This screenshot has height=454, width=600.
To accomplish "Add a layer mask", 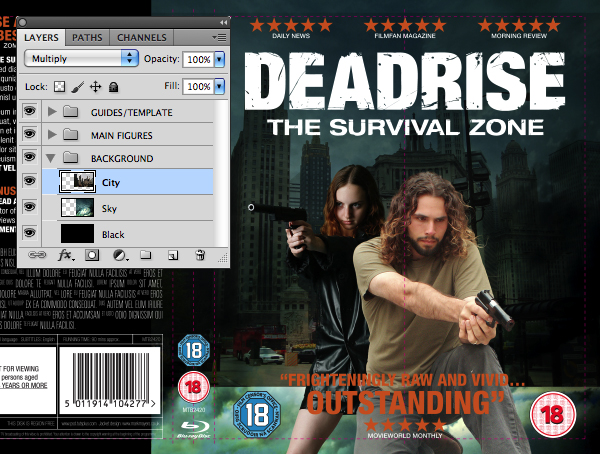I will (x=92, y=255).
